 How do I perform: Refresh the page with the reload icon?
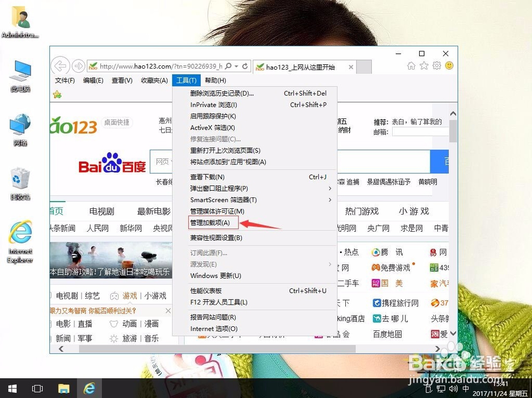coord(245,66)
